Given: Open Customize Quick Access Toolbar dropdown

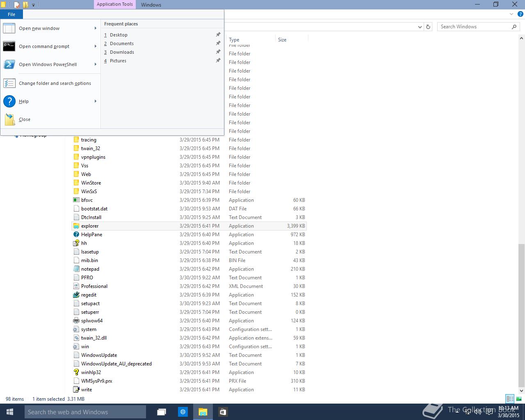Looking at the screenshot, I should (33, 5).
